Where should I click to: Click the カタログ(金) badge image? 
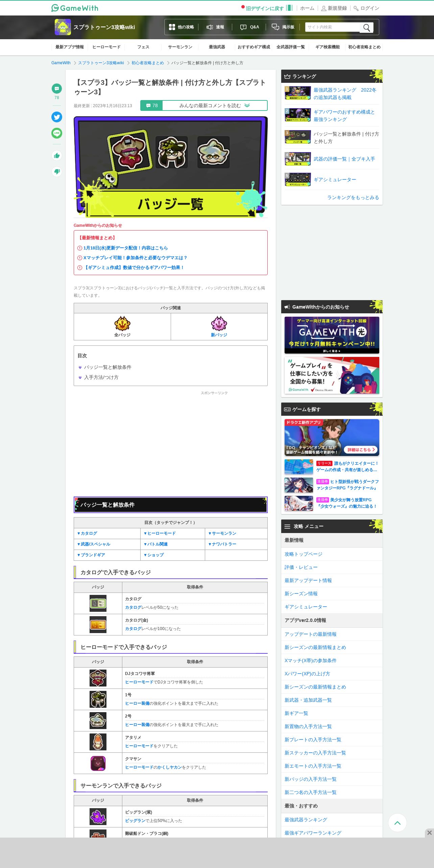(x=98, y=625)
